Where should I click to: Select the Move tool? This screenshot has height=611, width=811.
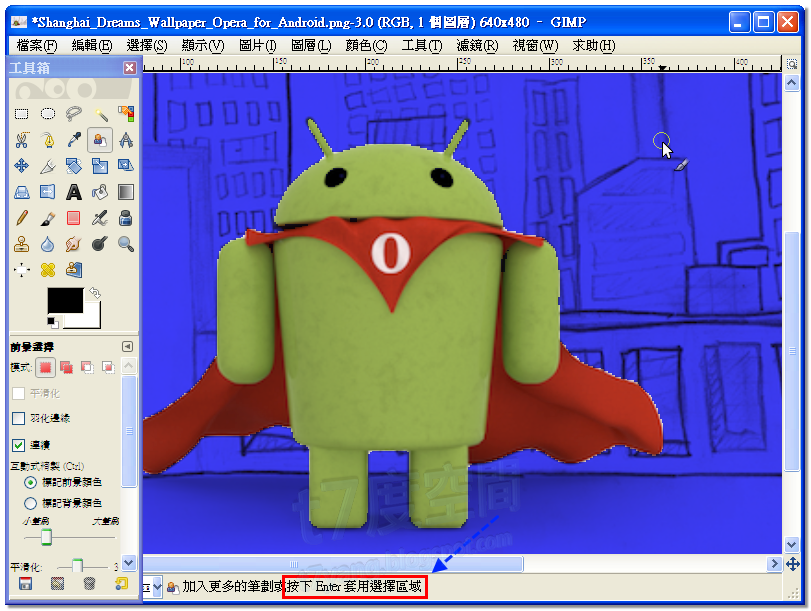(21, 166)
